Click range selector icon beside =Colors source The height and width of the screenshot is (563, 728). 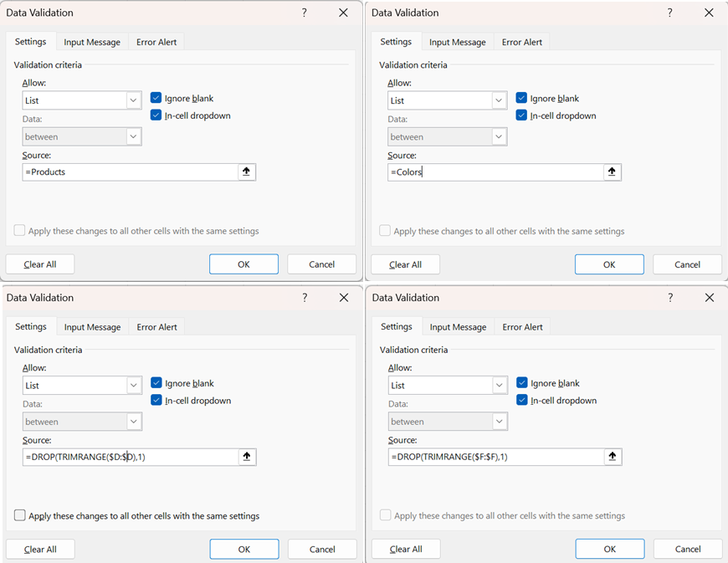coord(612,171)
